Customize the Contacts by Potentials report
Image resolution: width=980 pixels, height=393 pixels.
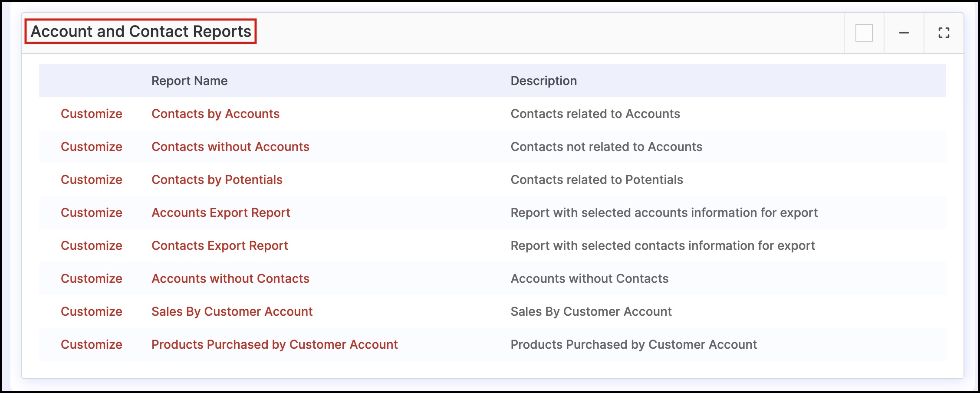click(x=91, y=180)
